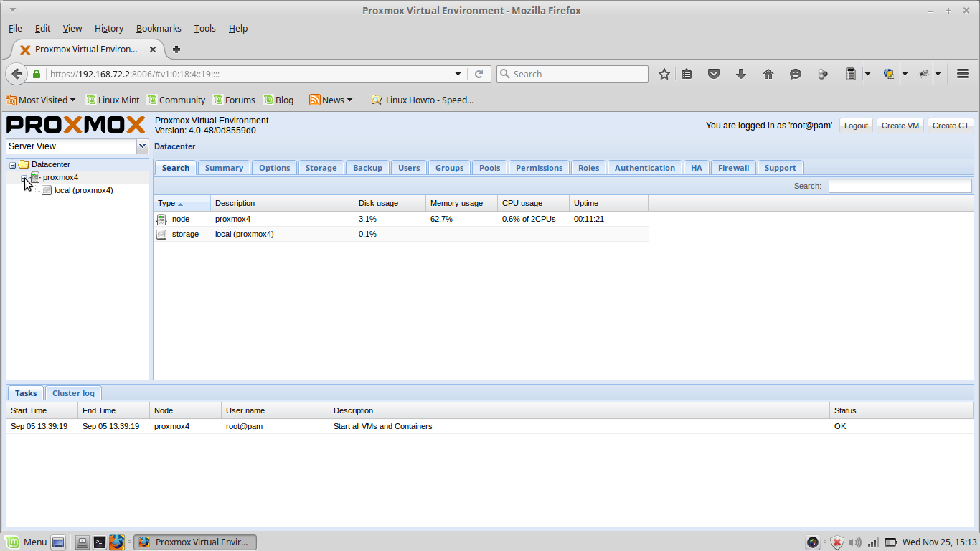Image resolution: width=980 pixels, height=551 pixels.
Task: Open the Server View dropdown
Action: tap(142, 146)
